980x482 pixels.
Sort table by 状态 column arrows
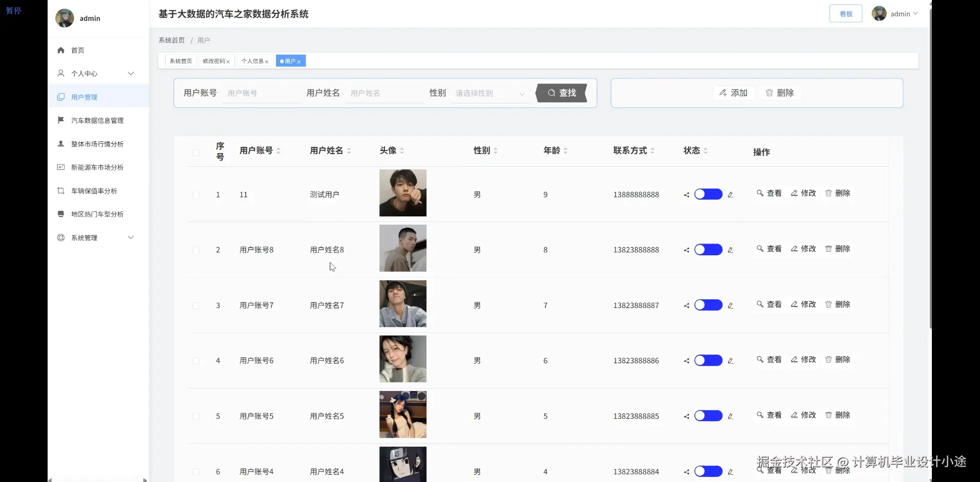(706, 150)
